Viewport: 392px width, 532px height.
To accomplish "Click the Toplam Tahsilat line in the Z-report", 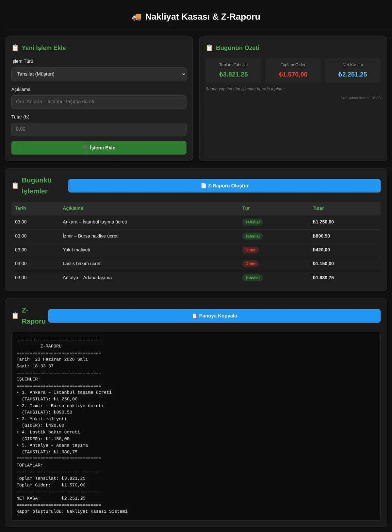I will tap(51, 478).
